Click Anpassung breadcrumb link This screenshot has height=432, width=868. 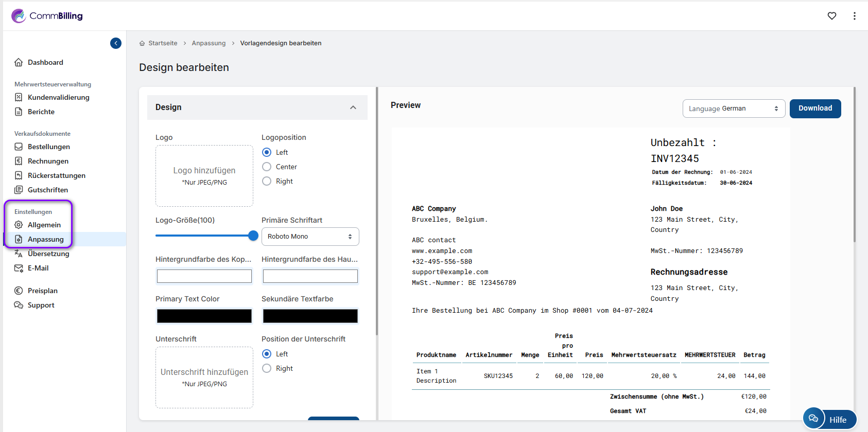[209, 43]
